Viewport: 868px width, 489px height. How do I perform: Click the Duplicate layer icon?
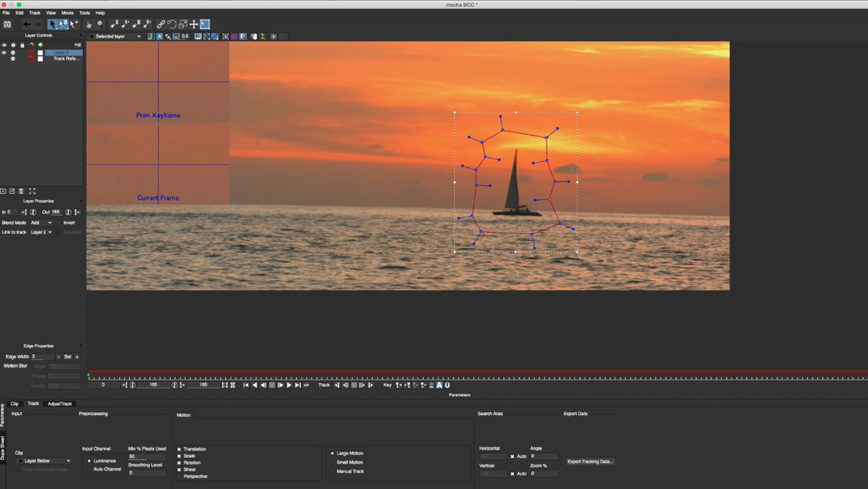coord(12,191)
